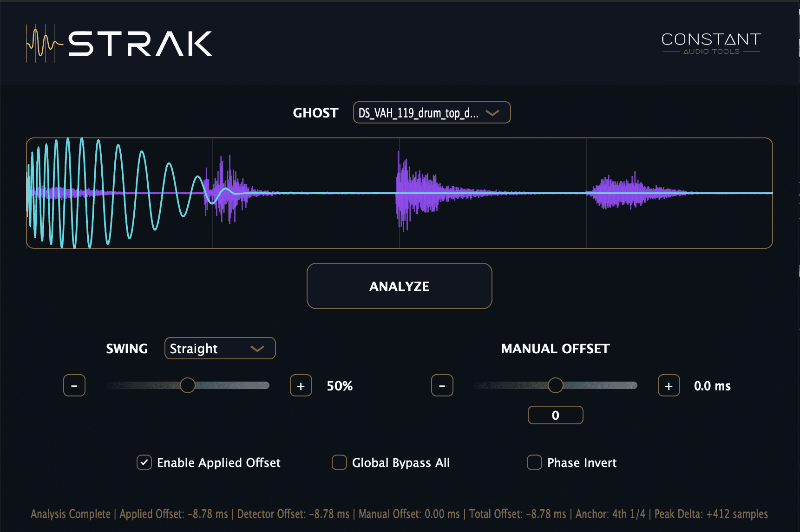Decrease swing with the minus button

point(74,385)
